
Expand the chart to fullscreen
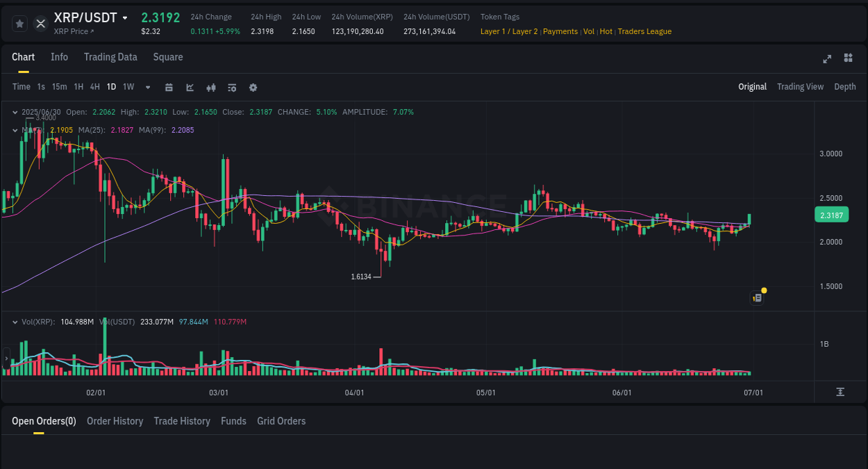pyautogui.click(x=826, y=59)
